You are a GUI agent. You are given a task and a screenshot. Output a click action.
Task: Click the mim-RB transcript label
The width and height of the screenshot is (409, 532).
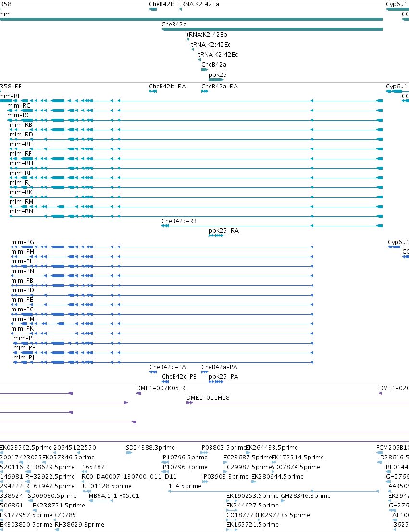[x=21, y=125]
